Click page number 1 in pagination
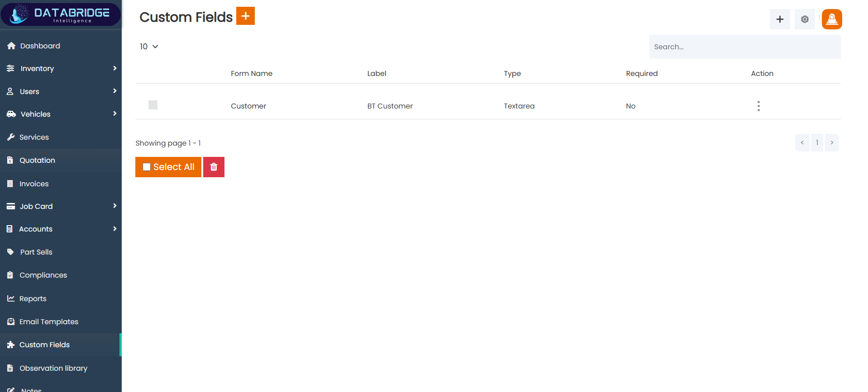Image resolution: width=868 pixels, height=392 pixels. point(817,142)
